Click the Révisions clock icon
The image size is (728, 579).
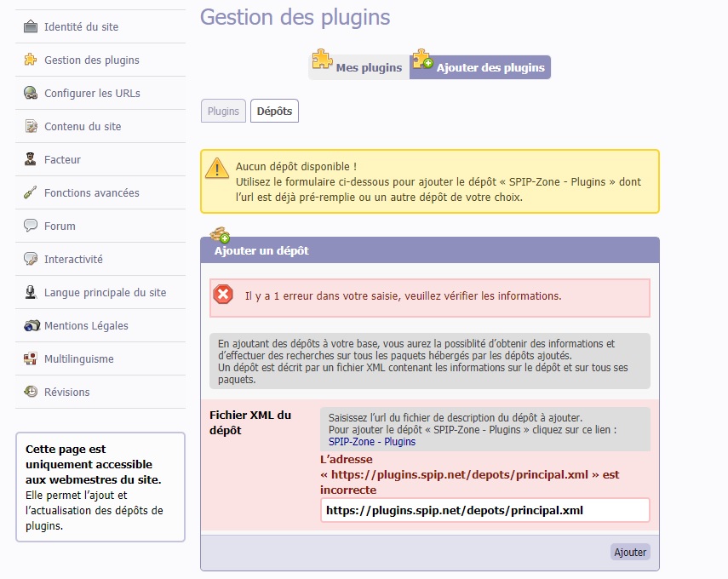[31, 392]
